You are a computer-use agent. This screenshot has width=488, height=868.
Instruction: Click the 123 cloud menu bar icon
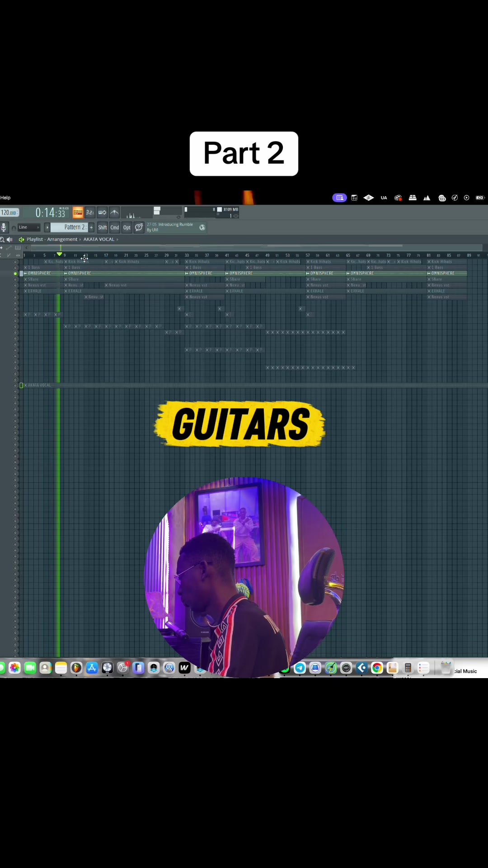(442, 198)
